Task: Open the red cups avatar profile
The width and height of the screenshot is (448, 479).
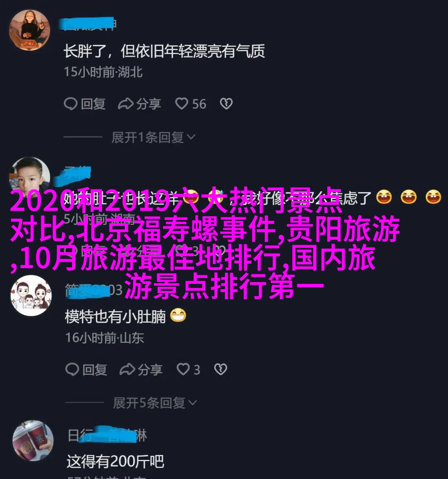Action: coord(33,440)
